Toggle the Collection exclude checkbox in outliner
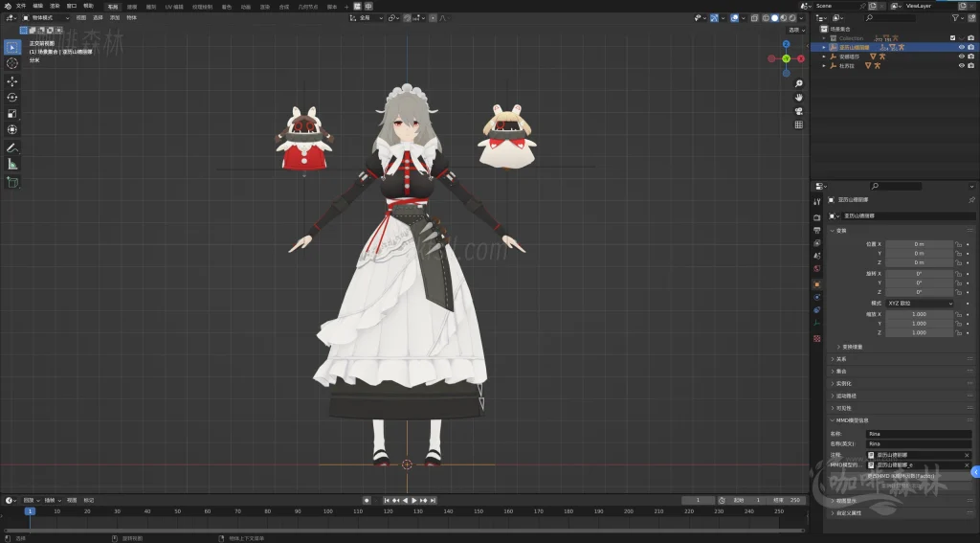Viewport: 980px width, 543px height. click(952, 38)
